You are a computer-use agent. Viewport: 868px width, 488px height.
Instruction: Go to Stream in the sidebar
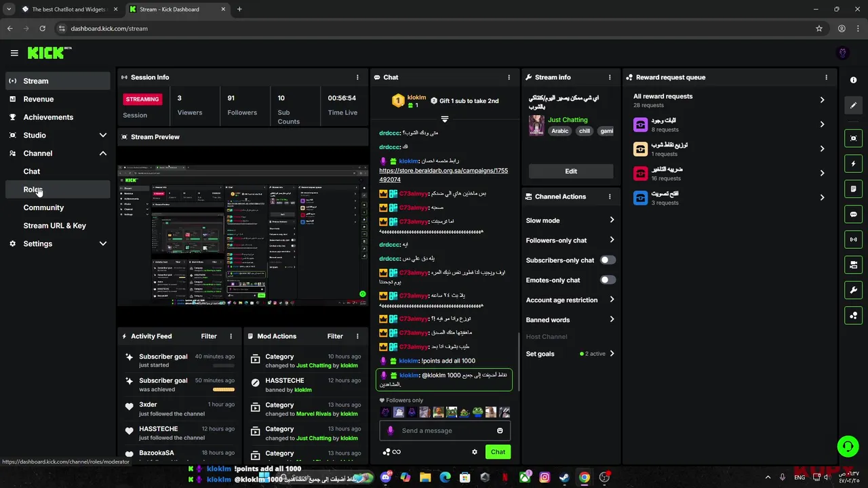(x=58, y=81)
